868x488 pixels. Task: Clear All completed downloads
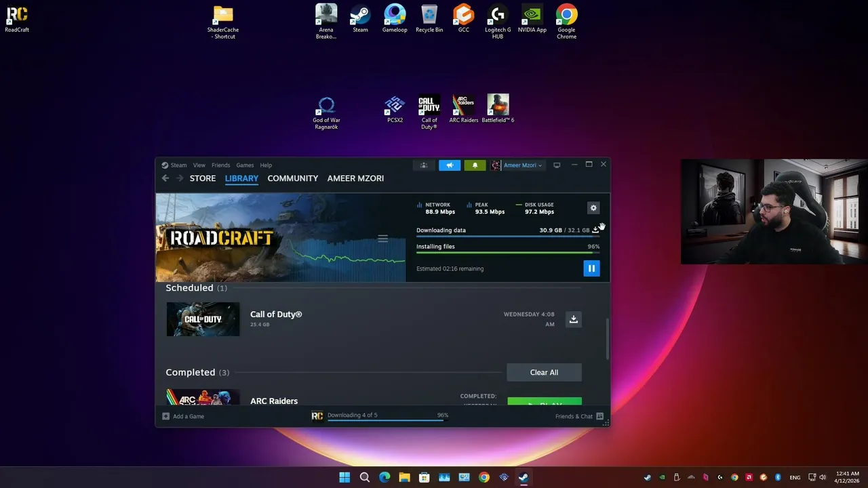(x=544, y=372)
